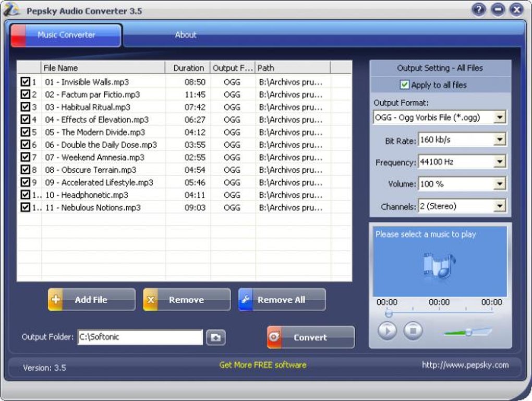Start conversion with the Convert button
The height and width of the screenshot is (401, 532).
pos(311,337)
